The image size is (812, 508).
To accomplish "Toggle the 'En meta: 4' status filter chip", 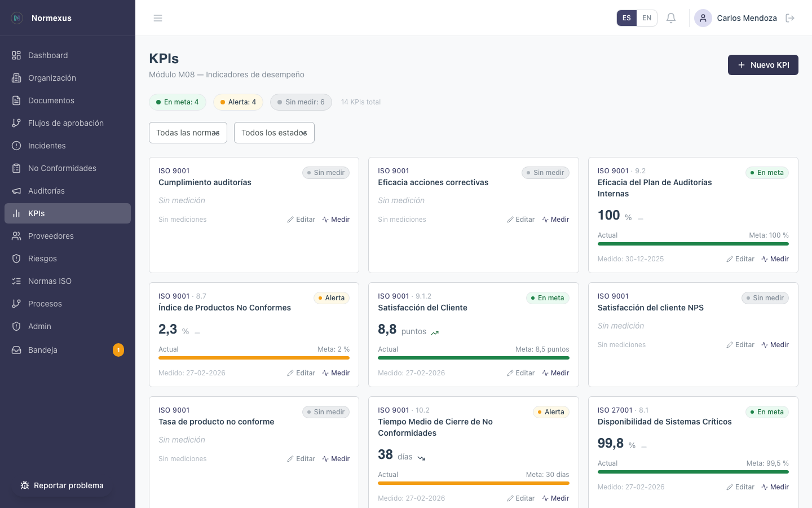I will 178,102.
